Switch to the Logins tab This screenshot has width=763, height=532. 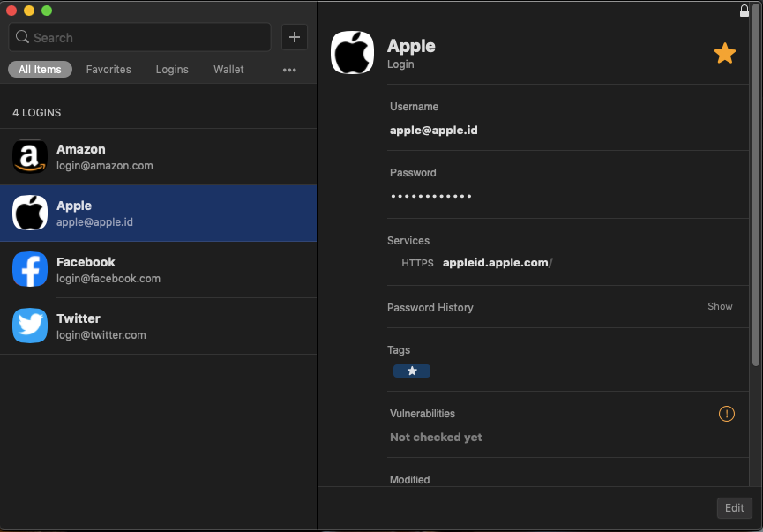[x=172, y=70]
